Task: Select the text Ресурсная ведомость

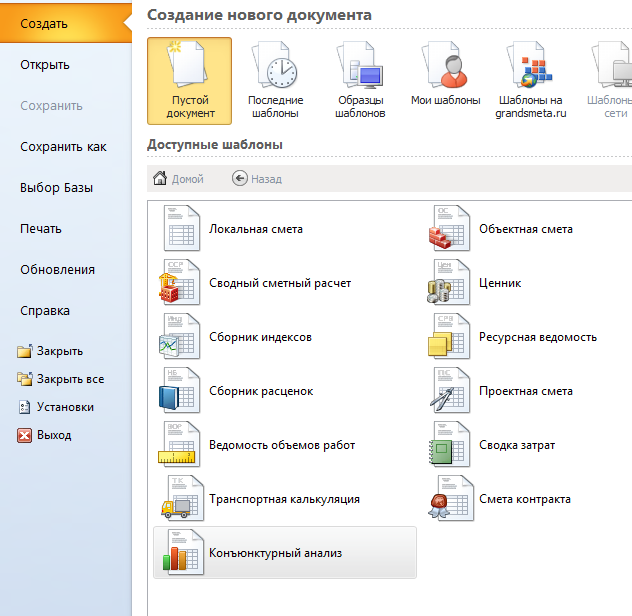Action: coord(538,337)
